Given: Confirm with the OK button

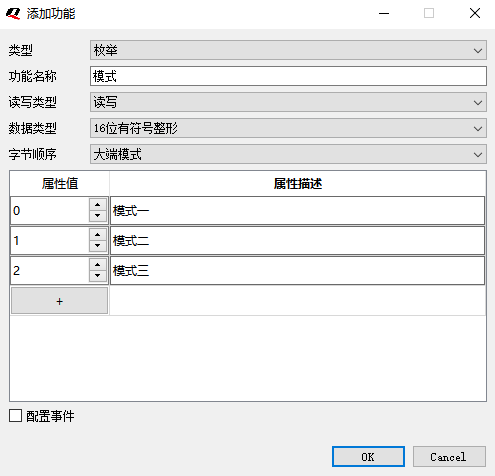Looking at the screenshot, I should click(368, 457).
